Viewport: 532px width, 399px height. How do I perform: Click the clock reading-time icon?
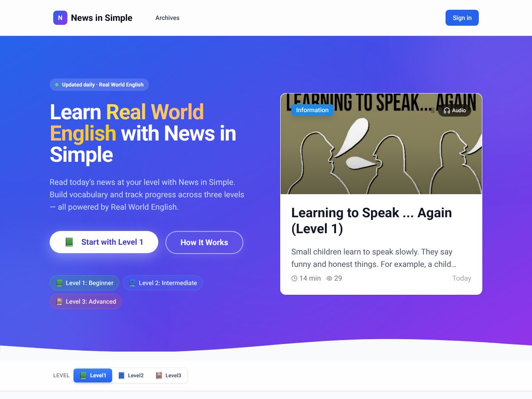tap(294, 278)
